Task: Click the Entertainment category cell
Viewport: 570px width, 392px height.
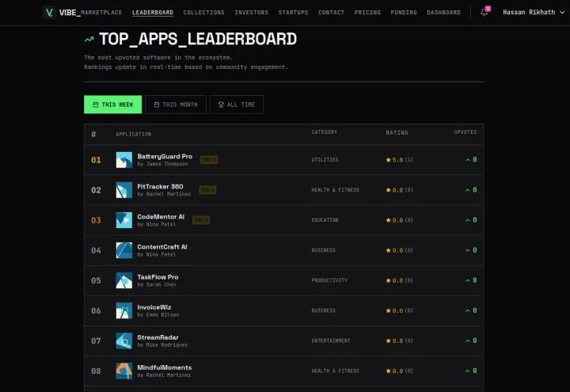Action: tap(330, 341)
